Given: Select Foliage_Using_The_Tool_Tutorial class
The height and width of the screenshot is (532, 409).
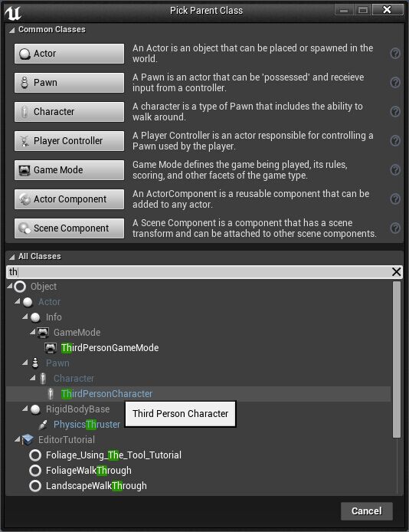Looking at the screenshot, I should pos(113,455).
